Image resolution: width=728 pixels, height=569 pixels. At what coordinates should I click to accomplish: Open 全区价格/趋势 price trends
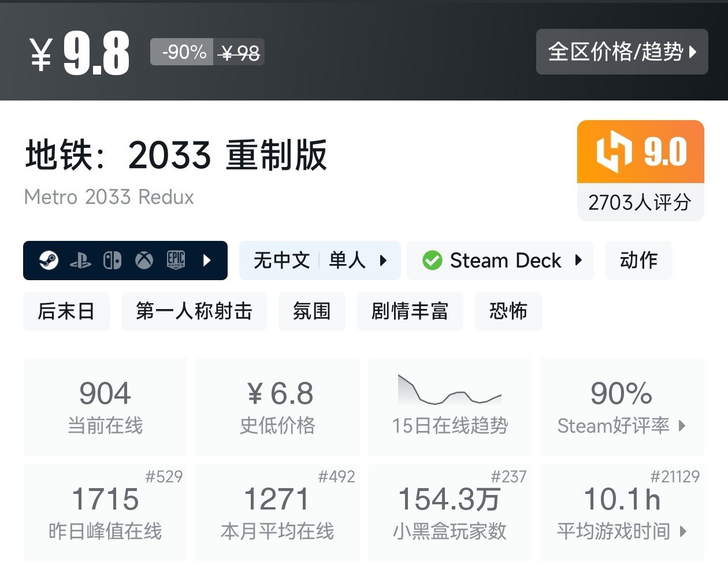point(622,52)
